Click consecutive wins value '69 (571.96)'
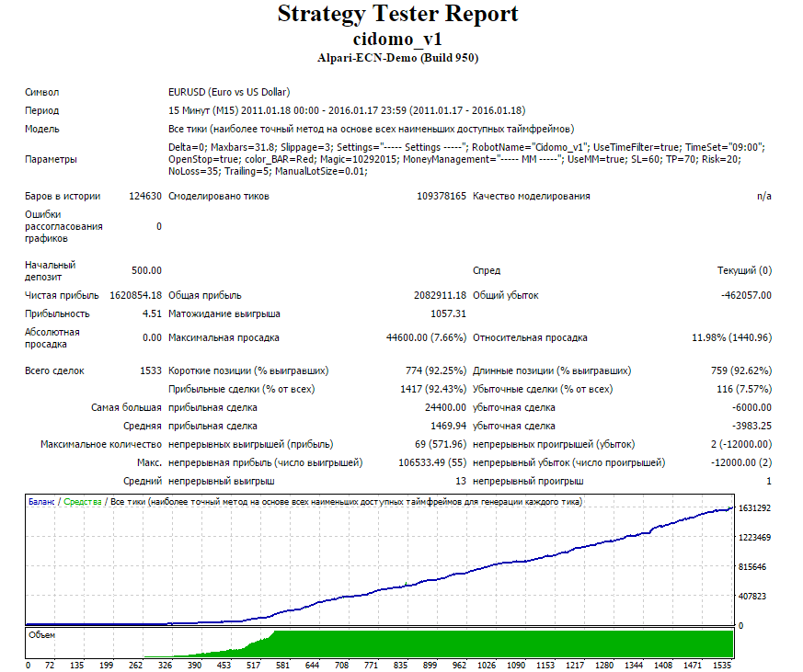Screen dimensions: 803x672 coord(441,444)
